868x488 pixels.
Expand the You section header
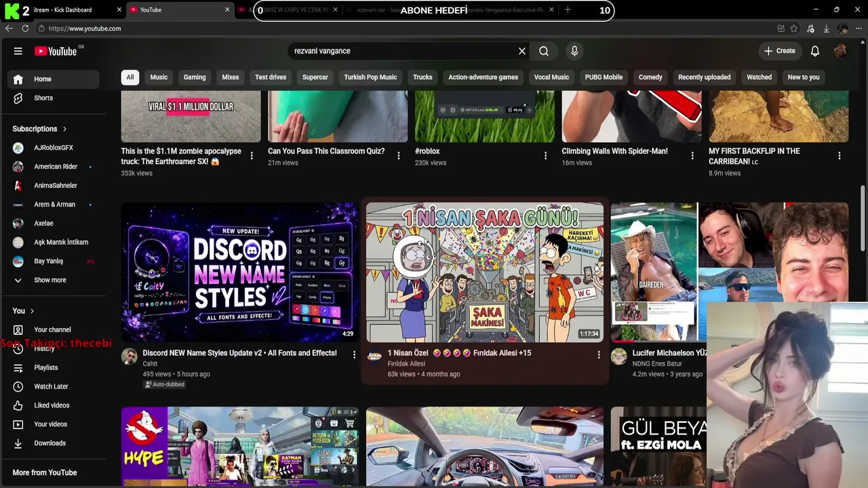click(x=24, y=311)
